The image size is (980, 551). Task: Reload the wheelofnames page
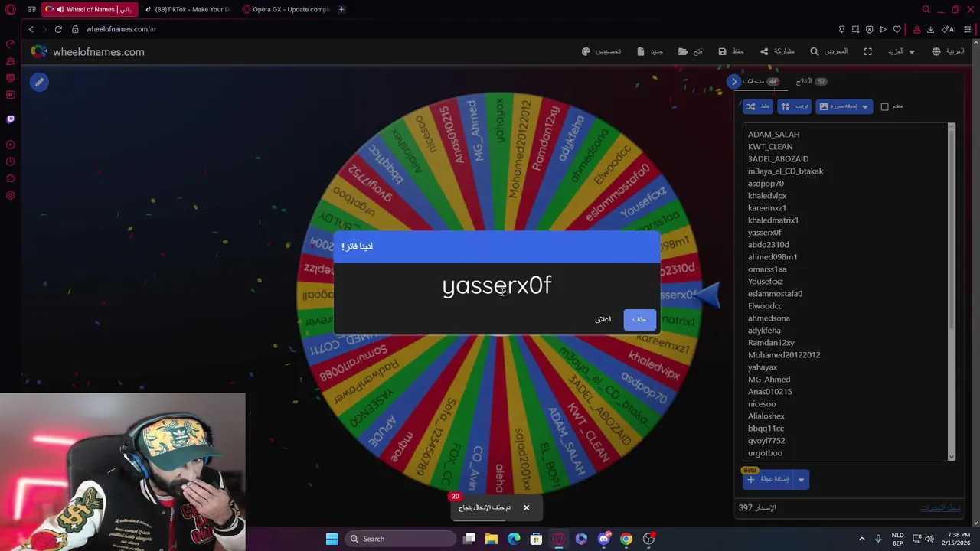pyautogui.click(x=58, y=29)
